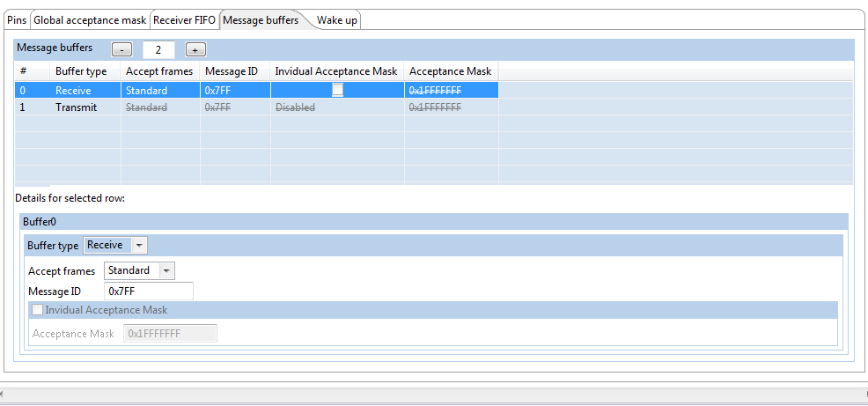
Task: Click the message buffers count field
Action: pos(158,50)
